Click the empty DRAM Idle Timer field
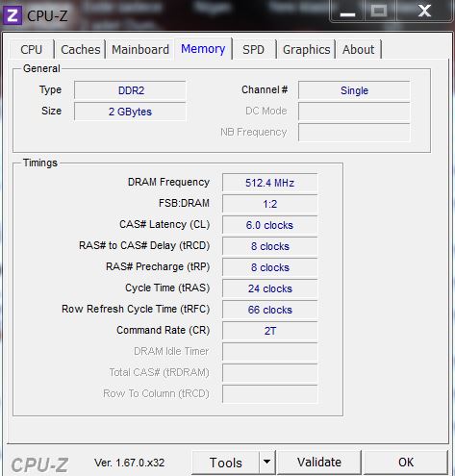455x476 pixels. pyautogui.click(x=270, y=352)
